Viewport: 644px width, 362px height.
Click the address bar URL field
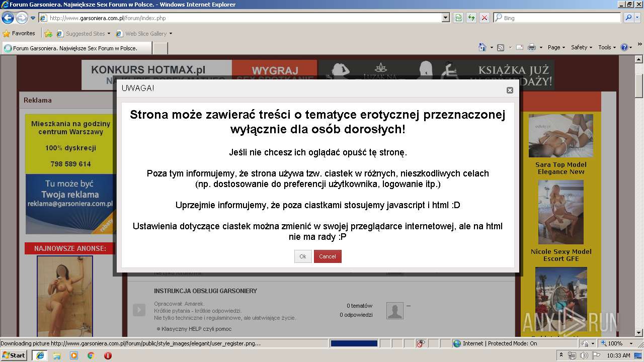pos(240,18)
